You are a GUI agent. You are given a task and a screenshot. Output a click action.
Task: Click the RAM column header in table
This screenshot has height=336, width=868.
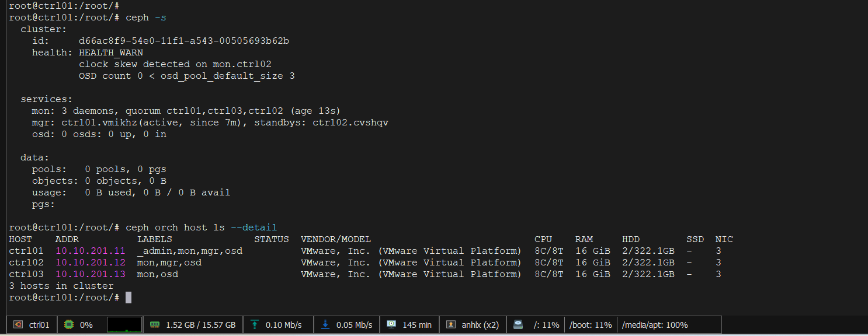[x=584, y=239]
